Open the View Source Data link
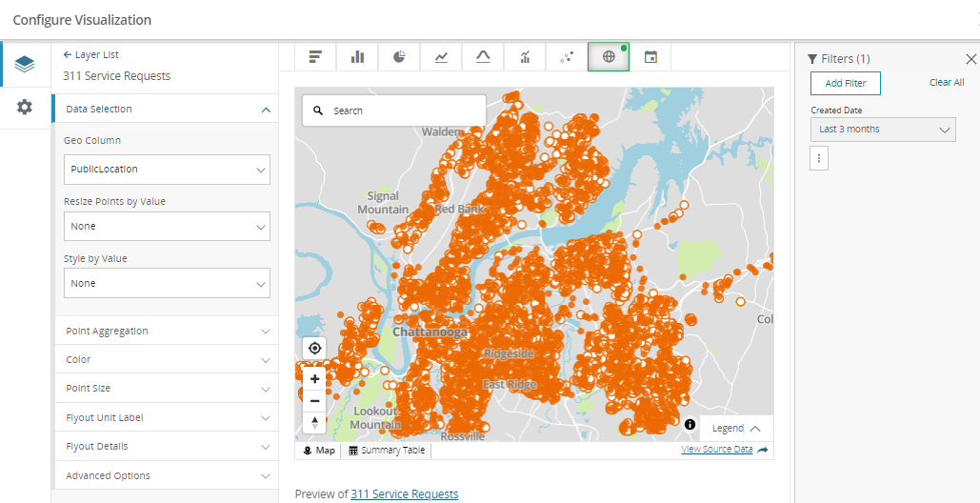Viewport: 980px width, 503px height. point(717,450)
